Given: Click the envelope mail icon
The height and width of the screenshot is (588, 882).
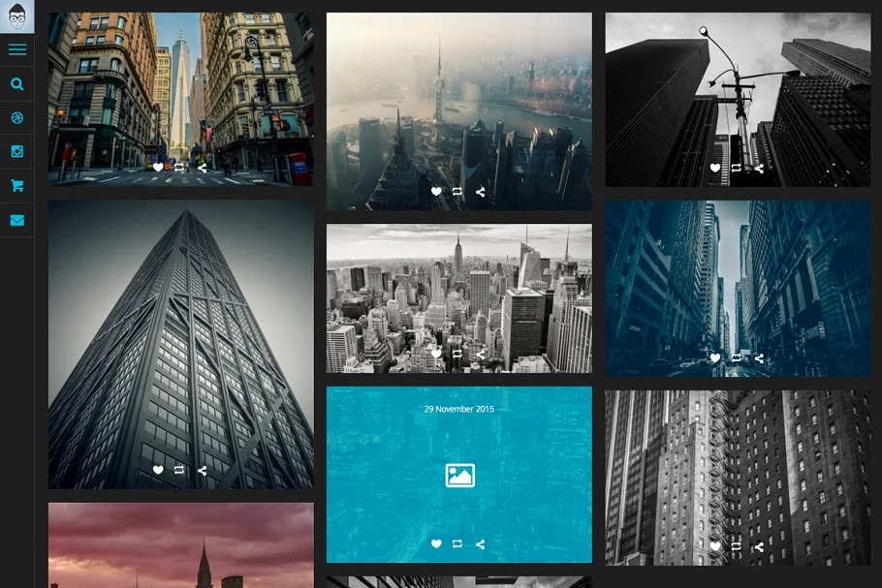Looking at the screenshot, I should click(16, 220).
